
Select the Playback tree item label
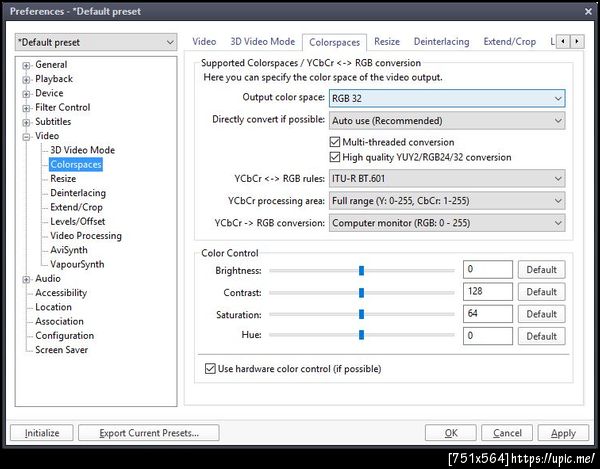click(x=54, y=79)
